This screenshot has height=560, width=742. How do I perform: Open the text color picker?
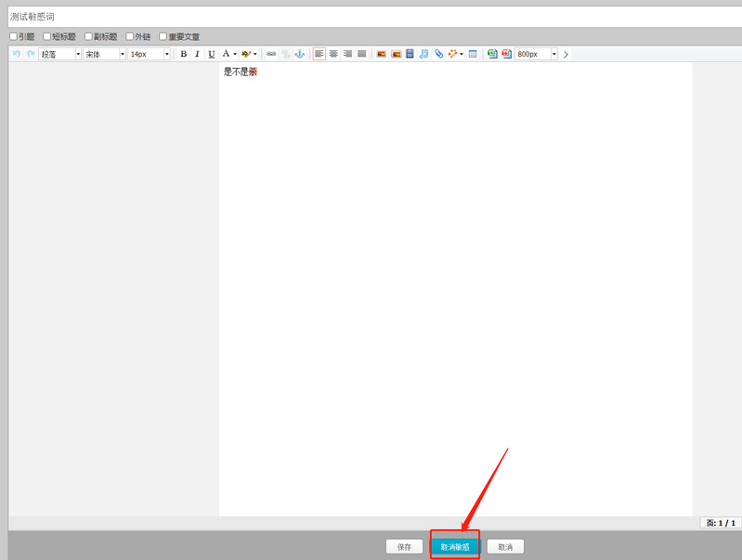(x=227, y=55)
